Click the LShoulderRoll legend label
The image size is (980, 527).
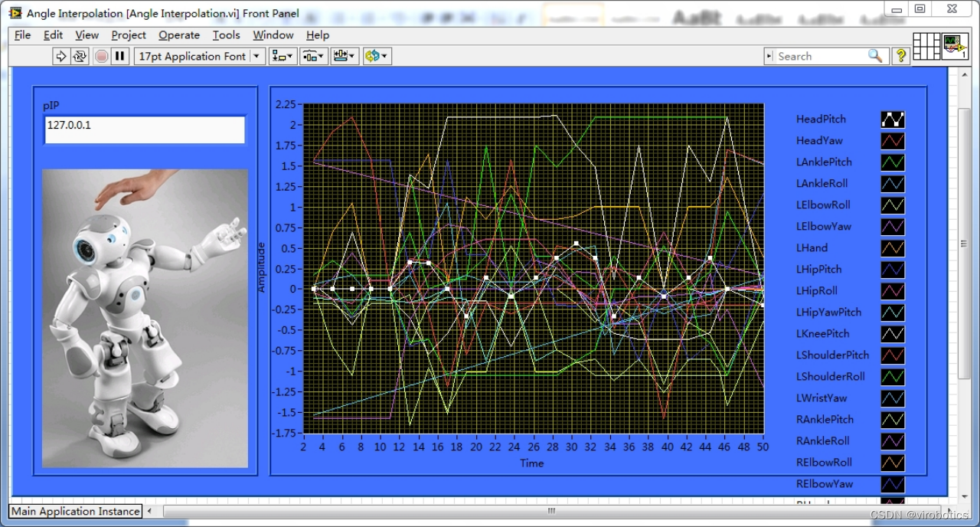click(x=831, y=377)
